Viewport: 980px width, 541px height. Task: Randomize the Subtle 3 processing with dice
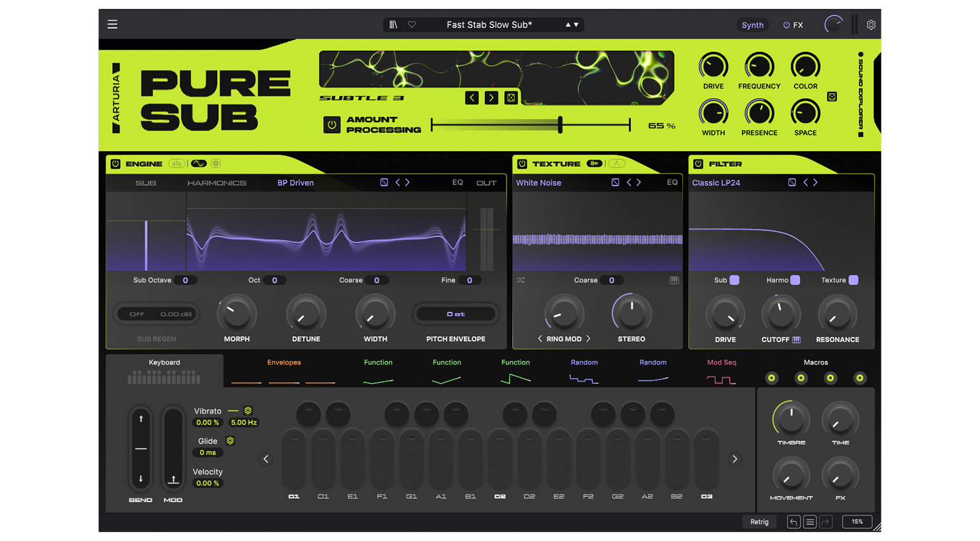(511, 98)
